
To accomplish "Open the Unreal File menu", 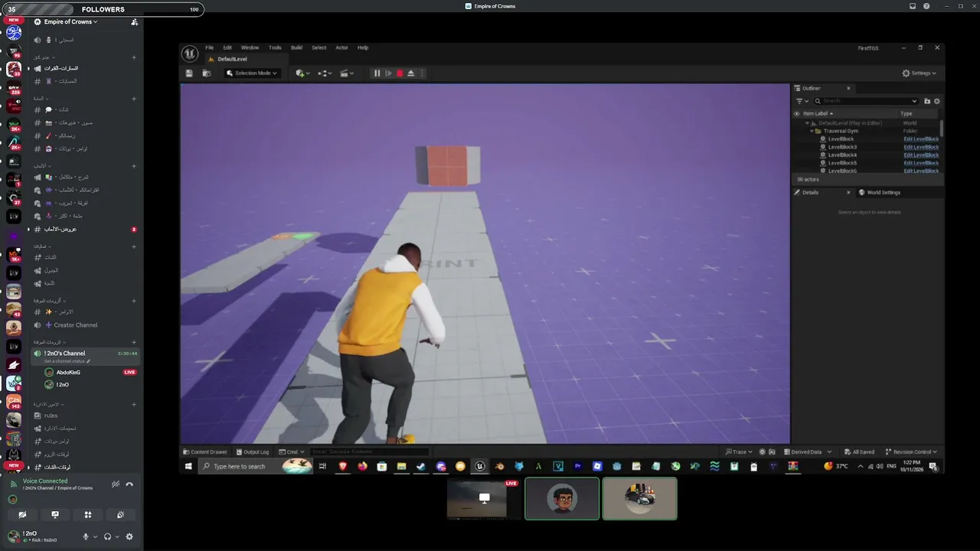I will click(x=209, y=47).
